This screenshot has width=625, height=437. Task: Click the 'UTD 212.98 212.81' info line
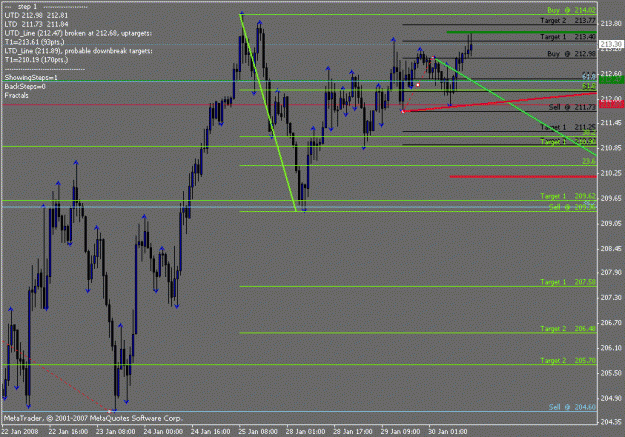coord(36,16)
